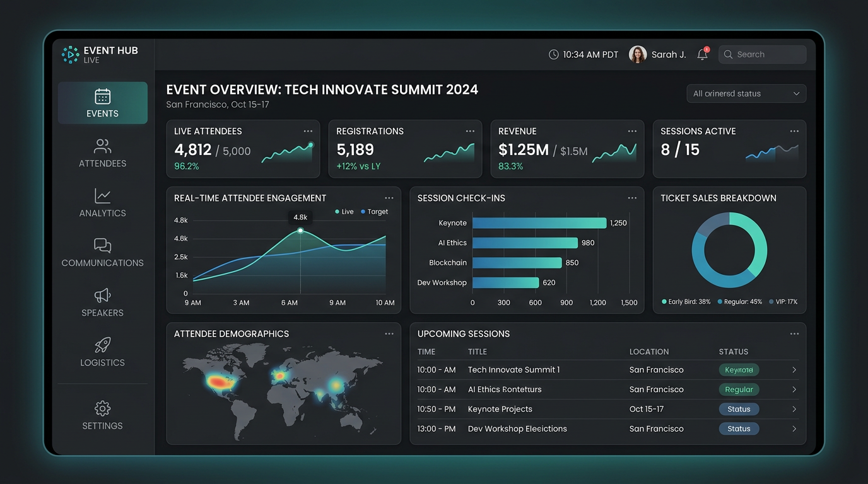Click the Blockchain check-ins bar
This screenshot has height=484, width=868.
[517, 263]
